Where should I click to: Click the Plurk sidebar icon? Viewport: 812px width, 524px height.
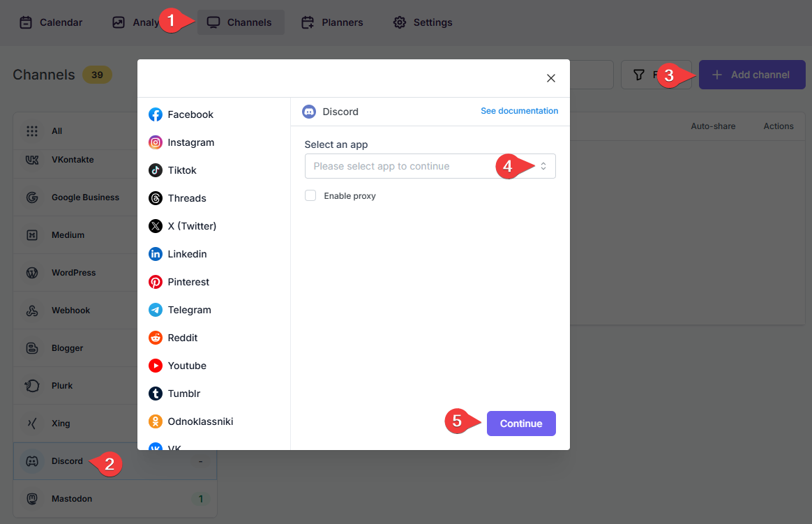(x=32, y=386)
